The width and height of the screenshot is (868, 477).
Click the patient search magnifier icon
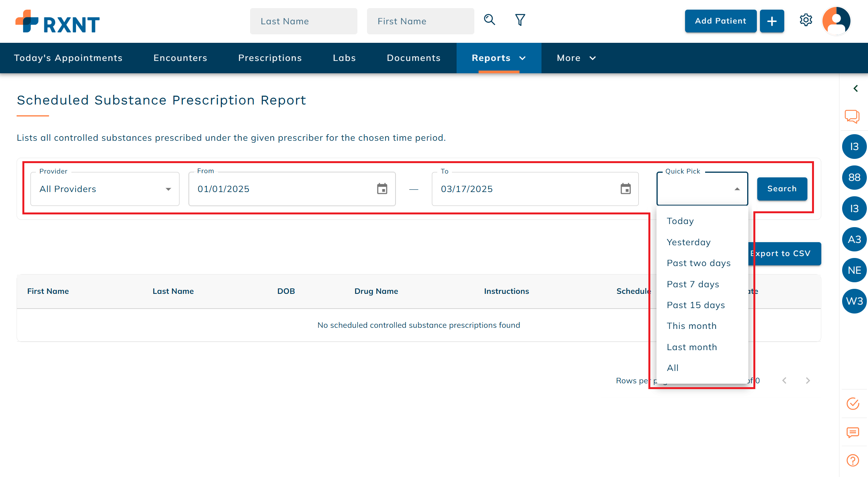(489, 20)
